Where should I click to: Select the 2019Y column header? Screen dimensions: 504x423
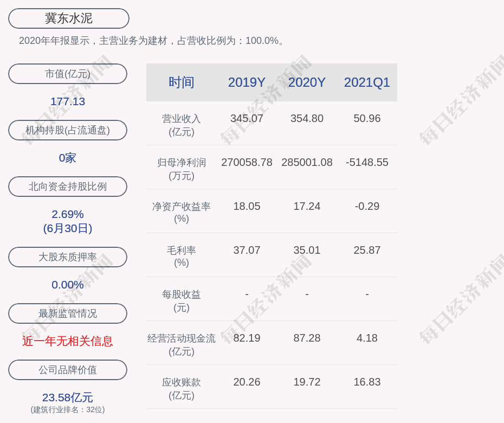[x=247, y=82]
